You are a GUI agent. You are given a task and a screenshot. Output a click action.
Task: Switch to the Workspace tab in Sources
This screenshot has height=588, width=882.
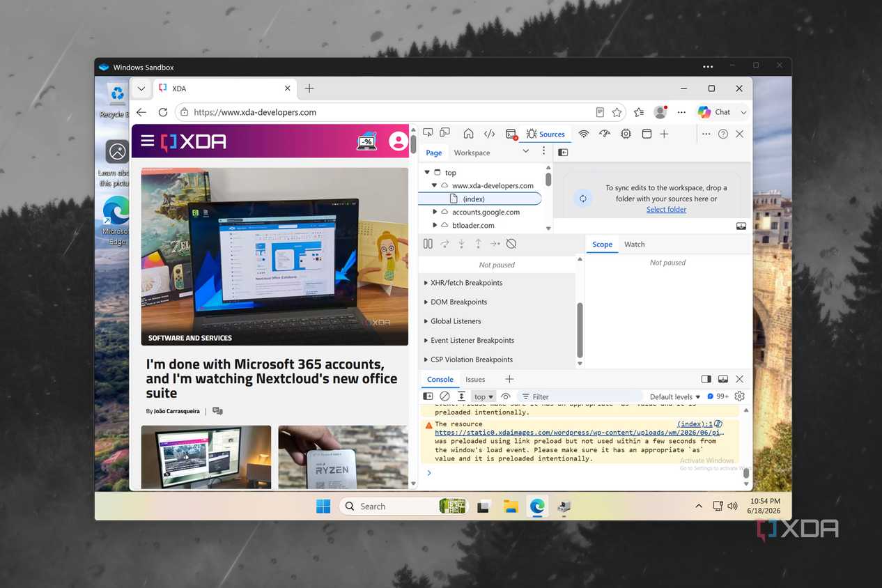[472, 153]
